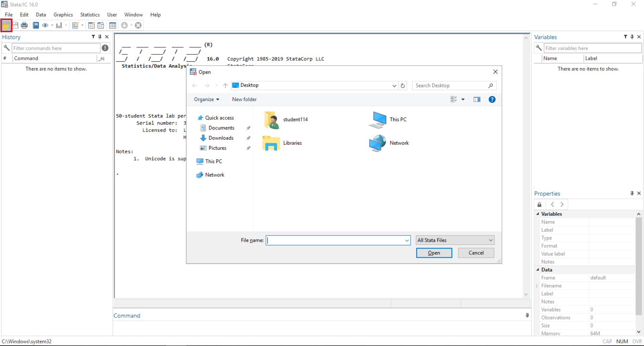Viewport: 644px width, 346px height.
Task: Click the File name input field
Action: coord(338,240)
